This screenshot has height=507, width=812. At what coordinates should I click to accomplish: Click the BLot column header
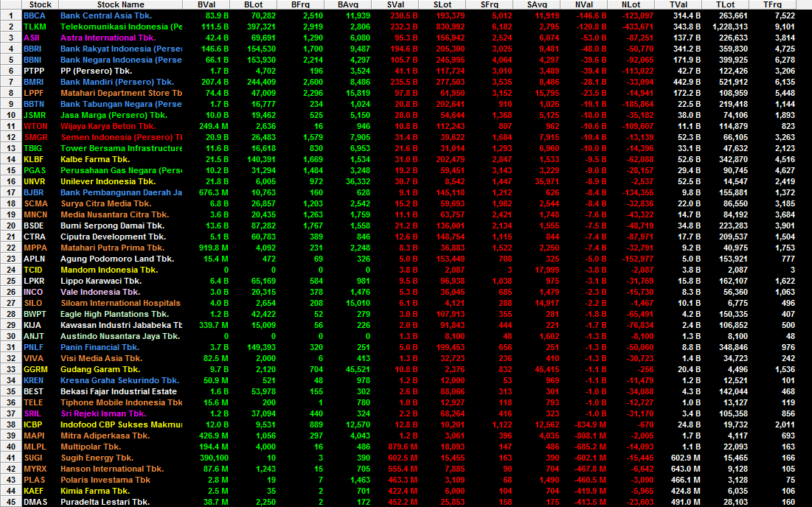253,4
